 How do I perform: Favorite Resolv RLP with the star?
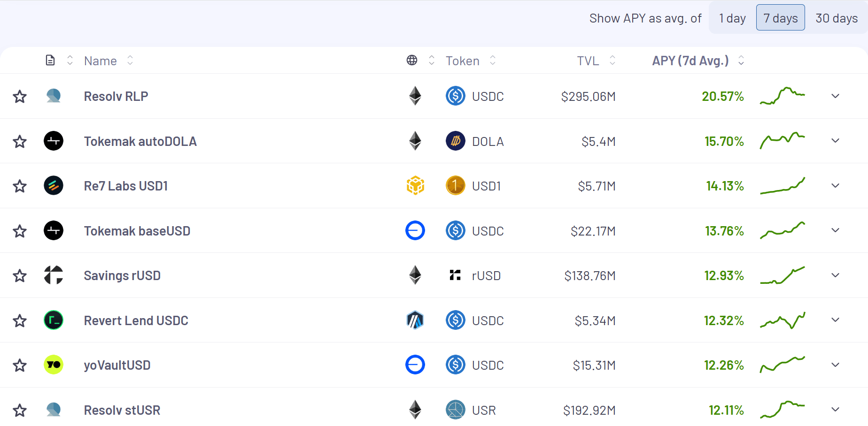(20, 97)
